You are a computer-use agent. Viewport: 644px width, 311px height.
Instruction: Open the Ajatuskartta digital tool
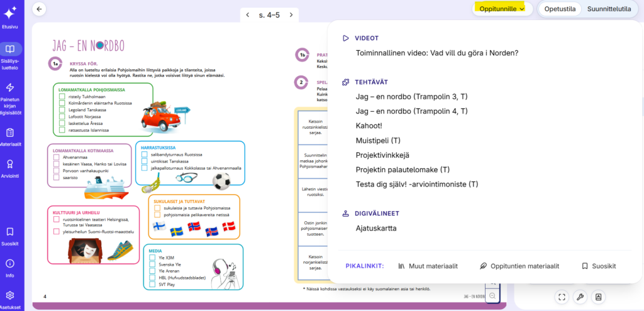pos(376,228)
